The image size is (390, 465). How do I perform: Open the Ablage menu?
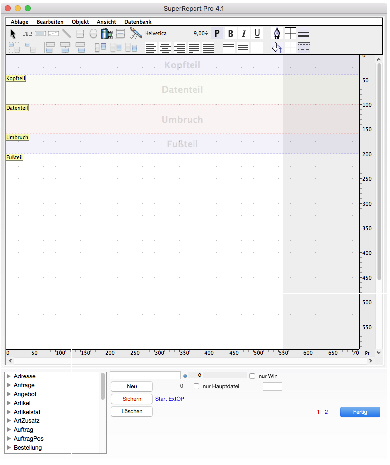20,22
